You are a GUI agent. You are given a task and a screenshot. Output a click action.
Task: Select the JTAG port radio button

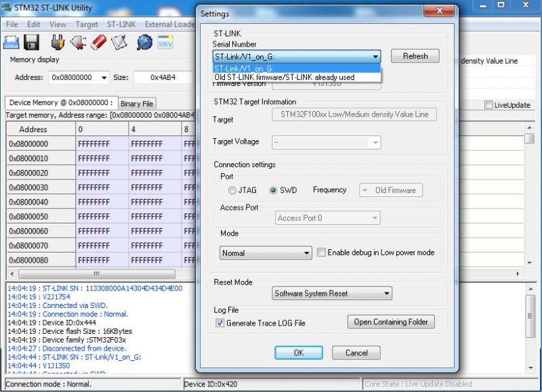[x=232, y=190]
